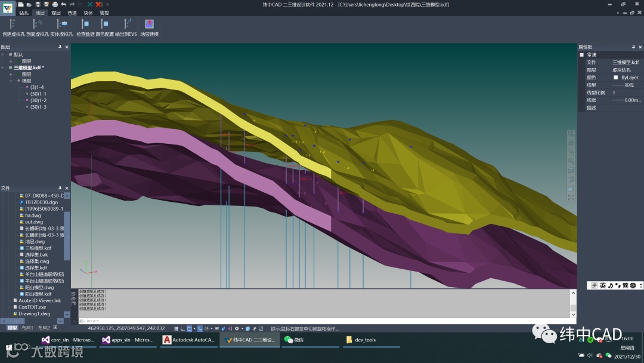The image size is (644, 363).
Task: Click the ByLayer color swatch
Action: click(x=615, y=78)
